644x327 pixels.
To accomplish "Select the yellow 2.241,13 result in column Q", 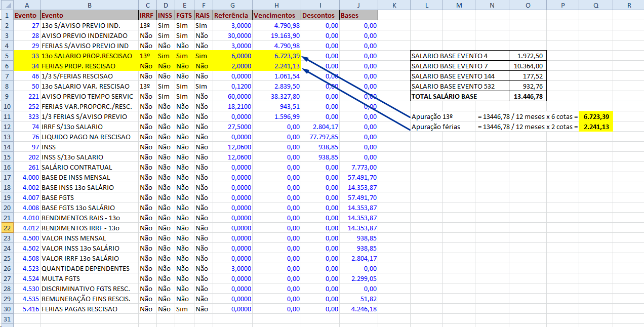I will (x=596, y=127).
